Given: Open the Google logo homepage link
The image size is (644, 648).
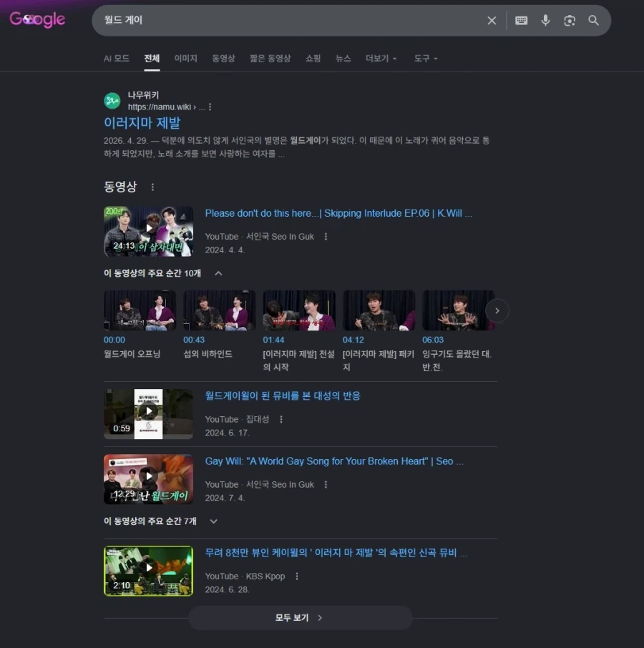Looking at the screenshot, I should (37, 19).
